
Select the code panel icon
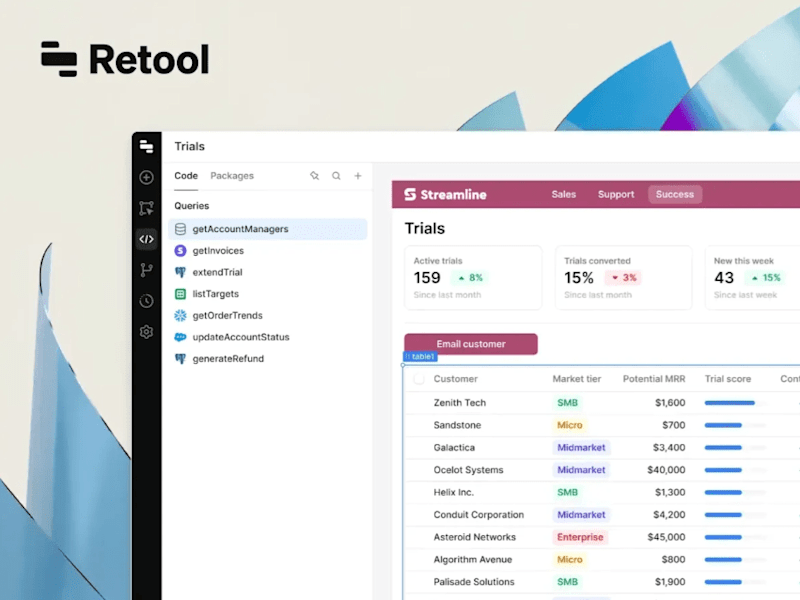[146, 239]
